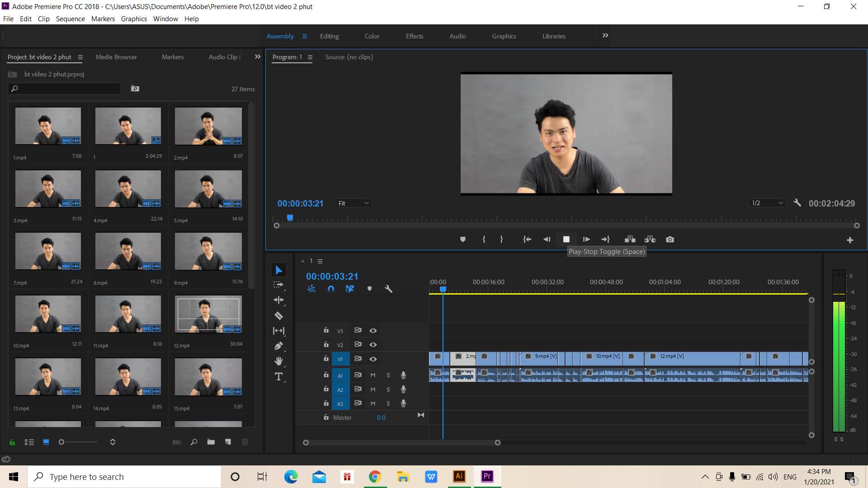The width and height of the screenshot is (868, 488).
Task: Toggle insert sequences as nests button
Action: [311, 289]
